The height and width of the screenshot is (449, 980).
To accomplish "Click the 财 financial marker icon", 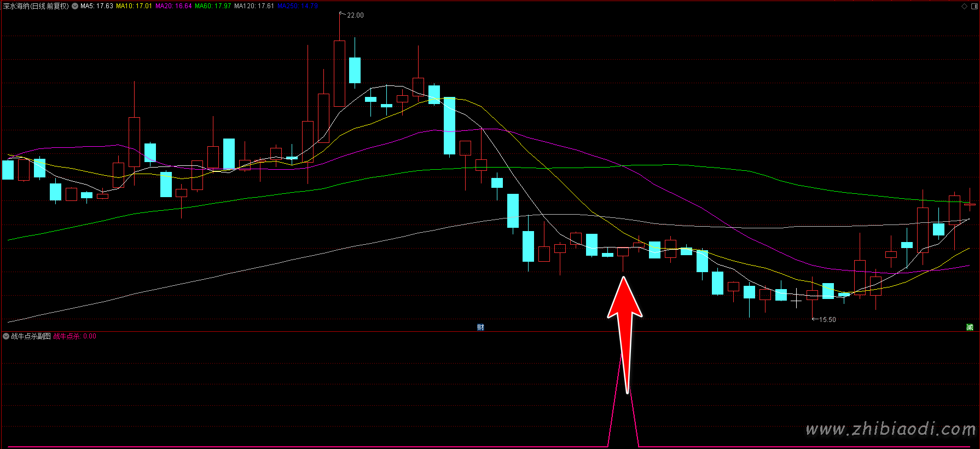I will (x=480, y=327).
